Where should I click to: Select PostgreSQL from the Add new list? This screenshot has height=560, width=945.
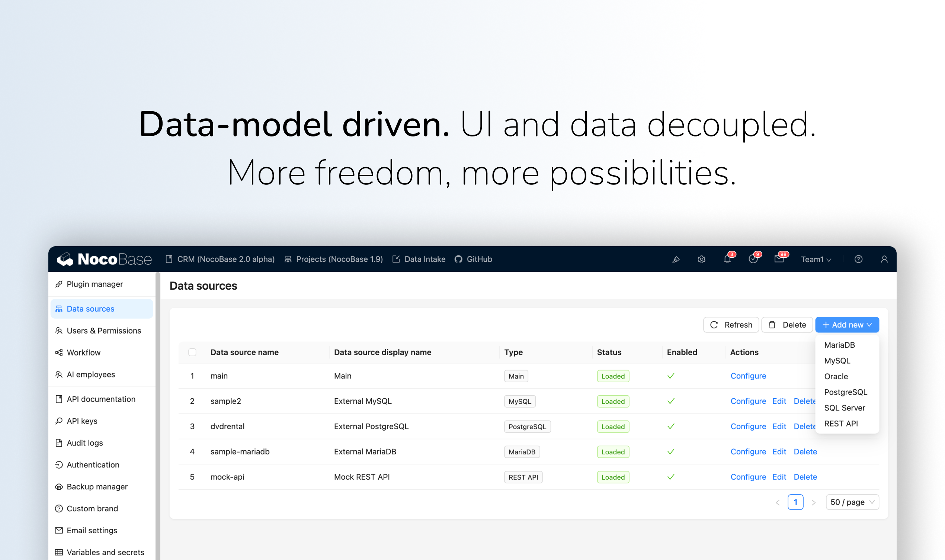(846, 392)
